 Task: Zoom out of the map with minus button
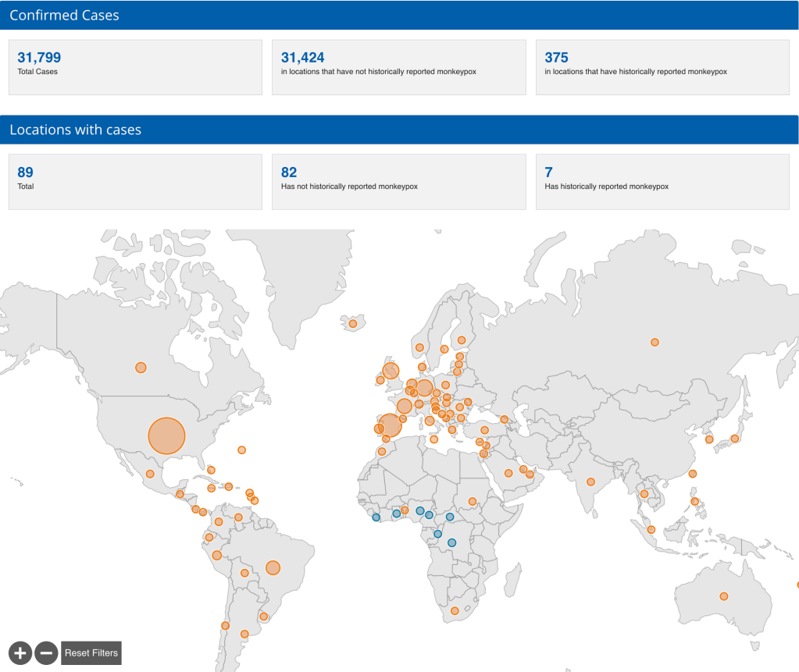pos(46,652)
